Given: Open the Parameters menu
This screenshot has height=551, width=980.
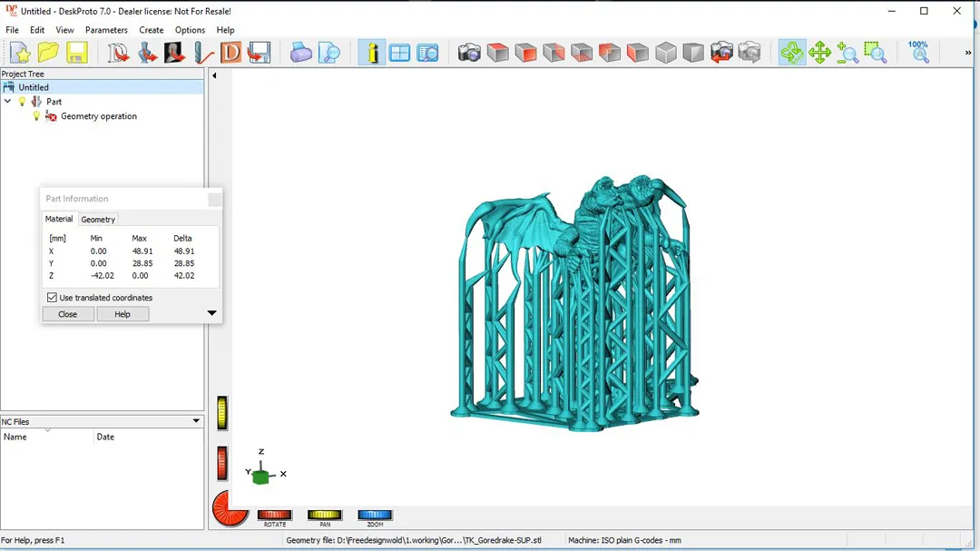Looking at the screenshot, I should coord(106,30).
